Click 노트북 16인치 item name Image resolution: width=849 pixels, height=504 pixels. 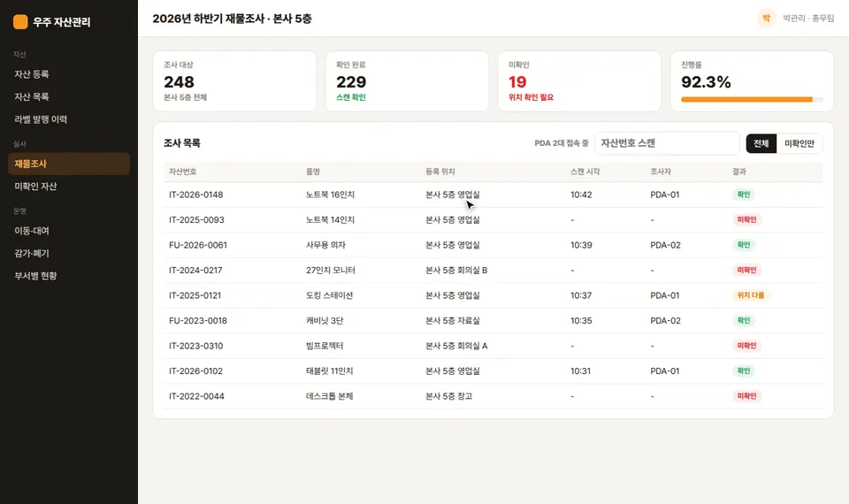point(330,195)
